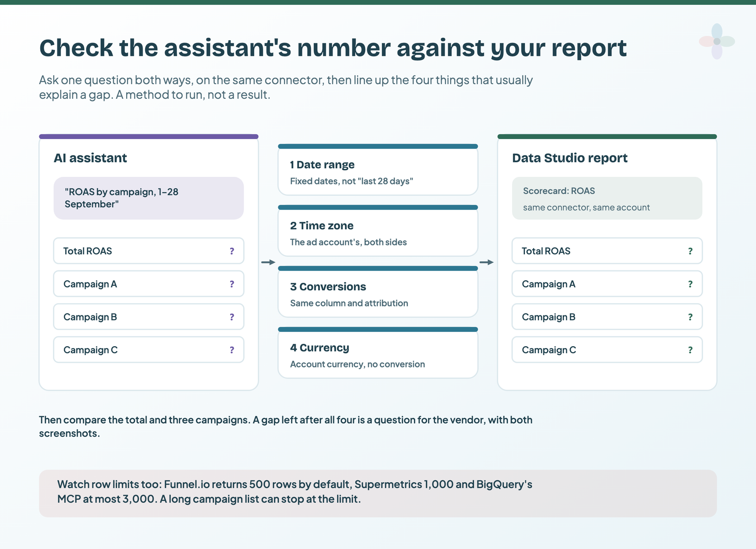Screen dimensions: 756x549
Task: Click the 'Then compare the total' paragraph
Action: point(286,427)
